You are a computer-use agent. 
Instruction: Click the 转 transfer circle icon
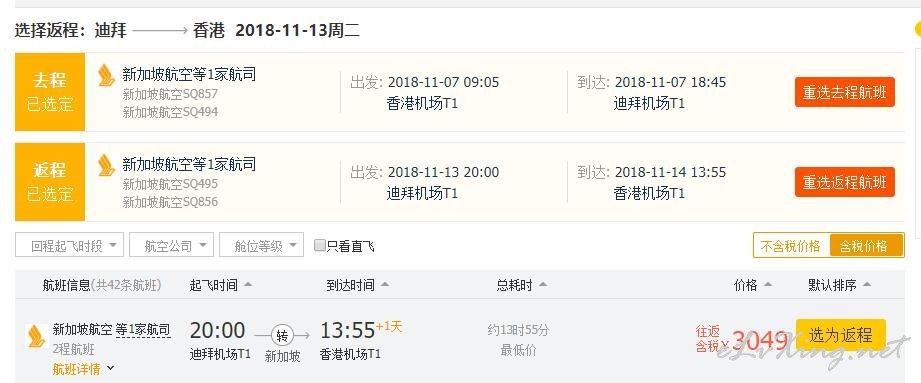[283, 336]
